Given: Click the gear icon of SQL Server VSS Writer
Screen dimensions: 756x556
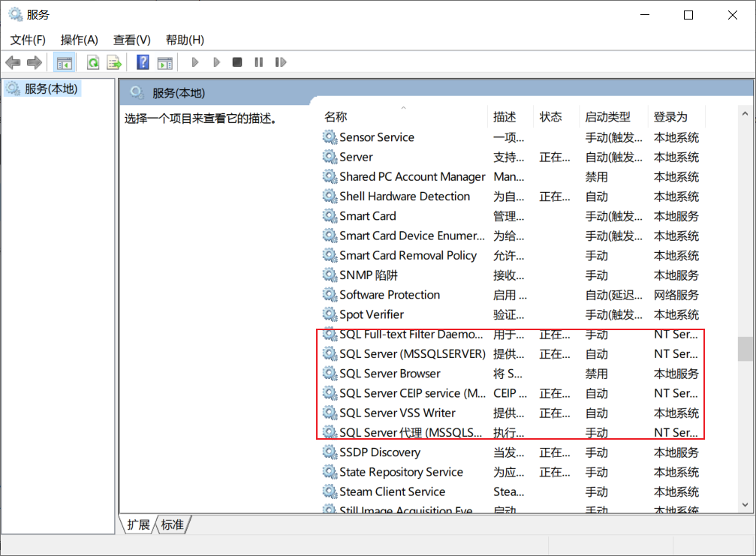Looking at the screenshot, I should pos(330,413).
